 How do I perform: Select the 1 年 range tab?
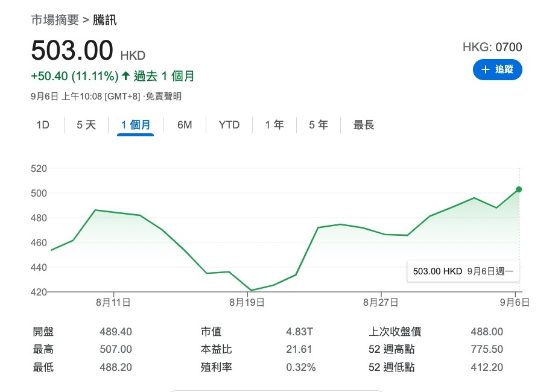click(274, 125)
